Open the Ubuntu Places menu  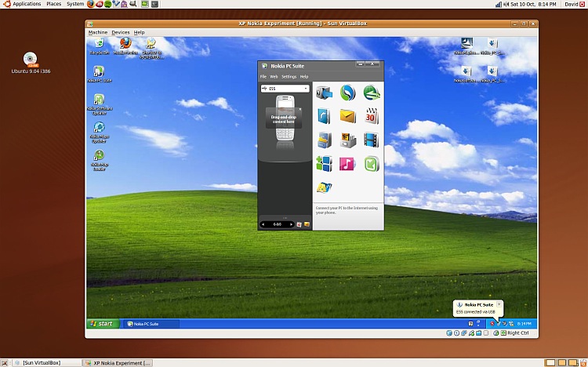[x=53, y=4]
